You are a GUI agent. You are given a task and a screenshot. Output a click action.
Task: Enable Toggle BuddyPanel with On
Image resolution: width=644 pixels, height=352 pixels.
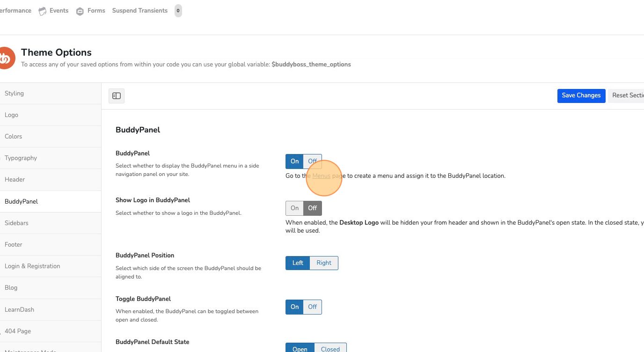pyautogui.click(x=294, y=307)
